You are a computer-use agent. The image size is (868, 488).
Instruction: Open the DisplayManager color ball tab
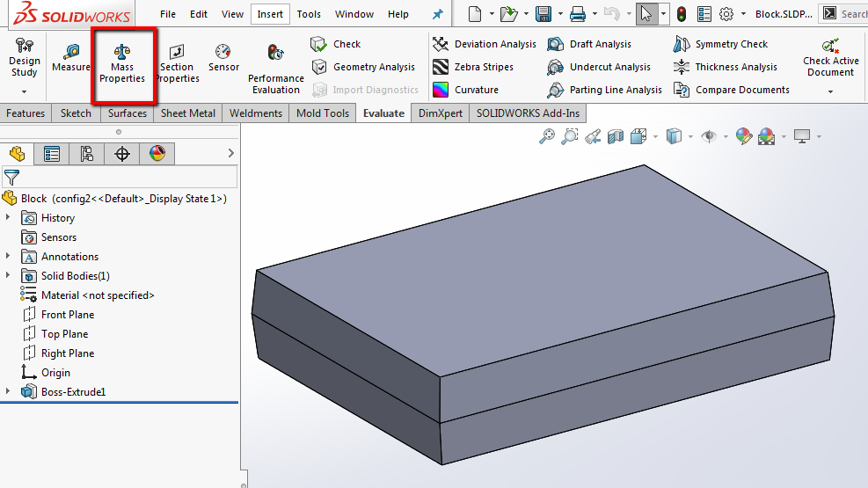click(157, 154)
